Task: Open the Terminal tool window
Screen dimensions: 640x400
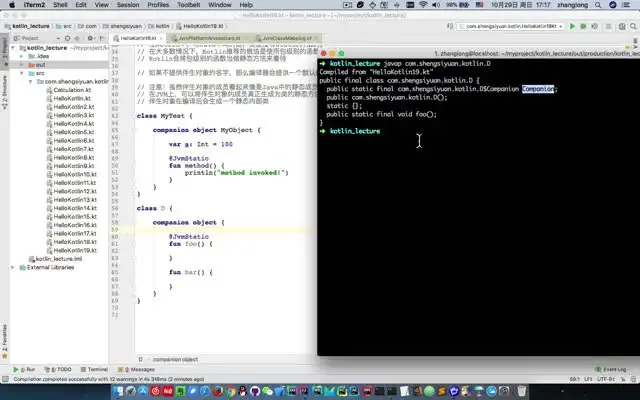Action: pos(97,369)
